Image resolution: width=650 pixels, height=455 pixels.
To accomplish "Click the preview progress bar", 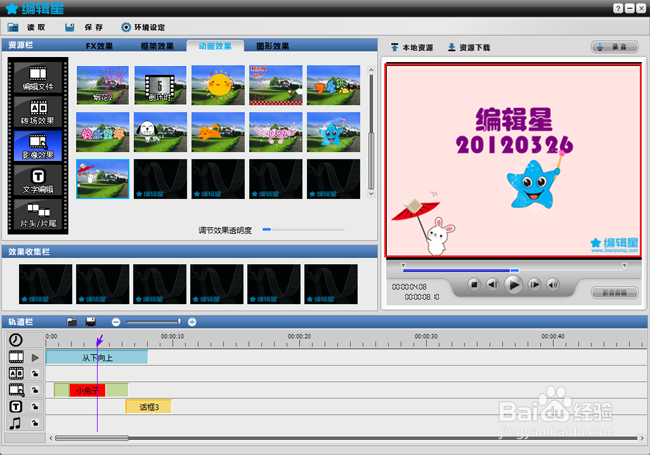I will tap(513, 270).
